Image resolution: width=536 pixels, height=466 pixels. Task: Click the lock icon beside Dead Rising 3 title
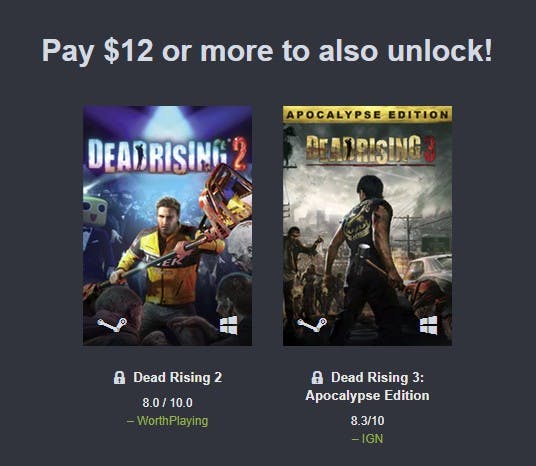tap(317, 377)
